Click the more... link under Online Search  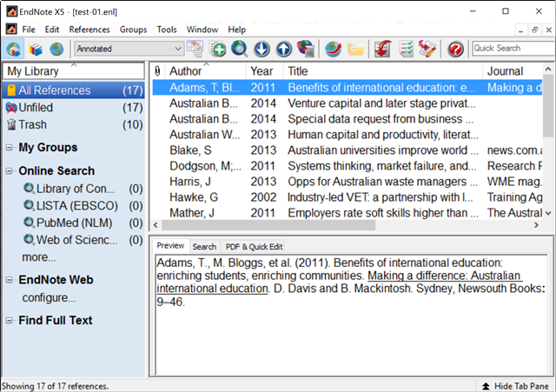tap(39, 256)
